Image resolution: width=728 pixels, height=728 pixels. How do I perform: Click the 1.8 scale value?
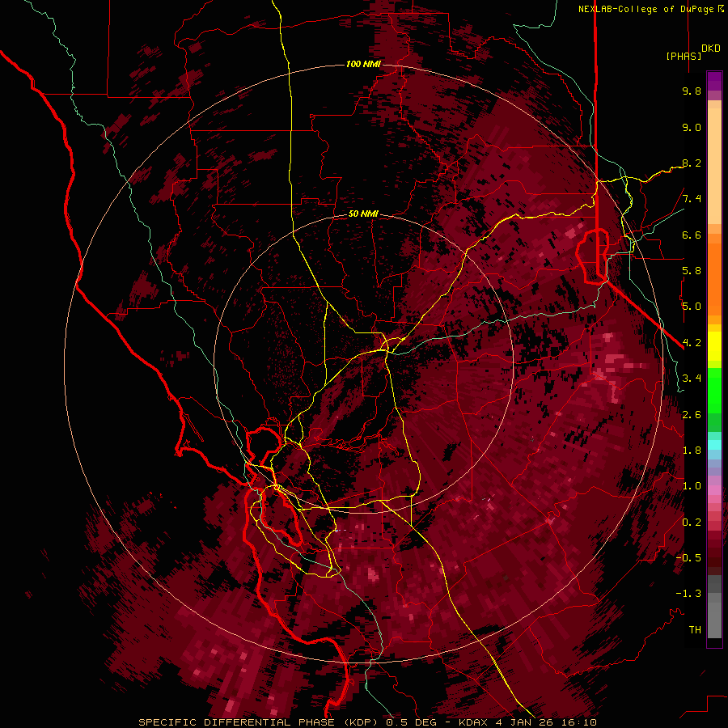pyautogui.click(x=692, y=451)
